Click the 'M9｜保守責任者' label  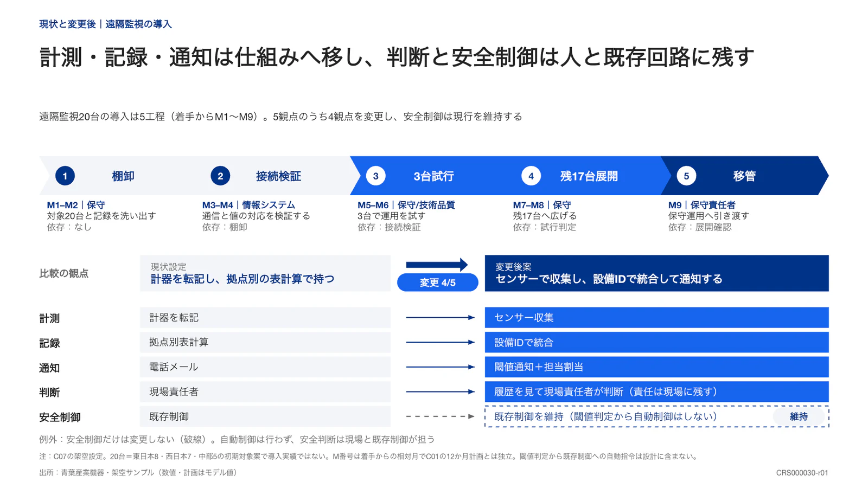pyautogui.click(x=702, y=205)
